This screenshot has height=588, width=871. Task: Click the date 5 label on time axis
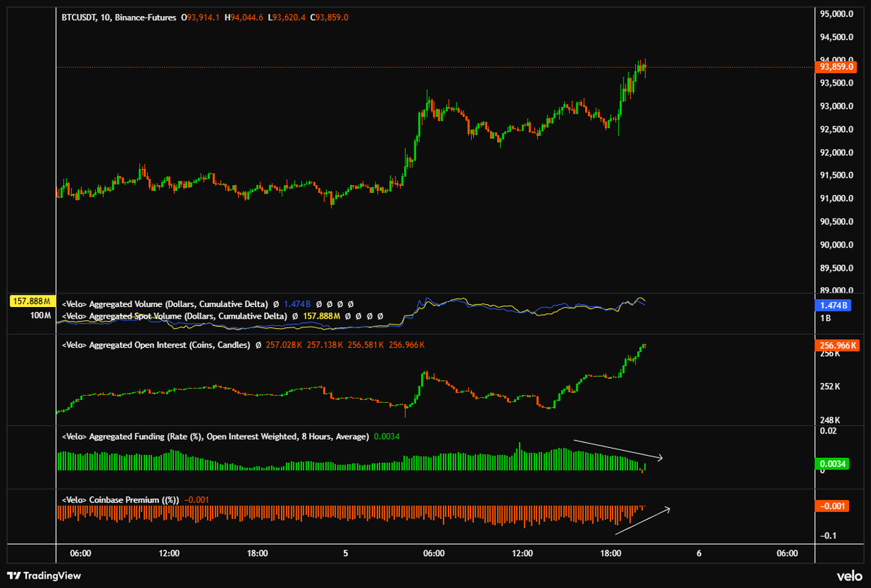point(345,553)
